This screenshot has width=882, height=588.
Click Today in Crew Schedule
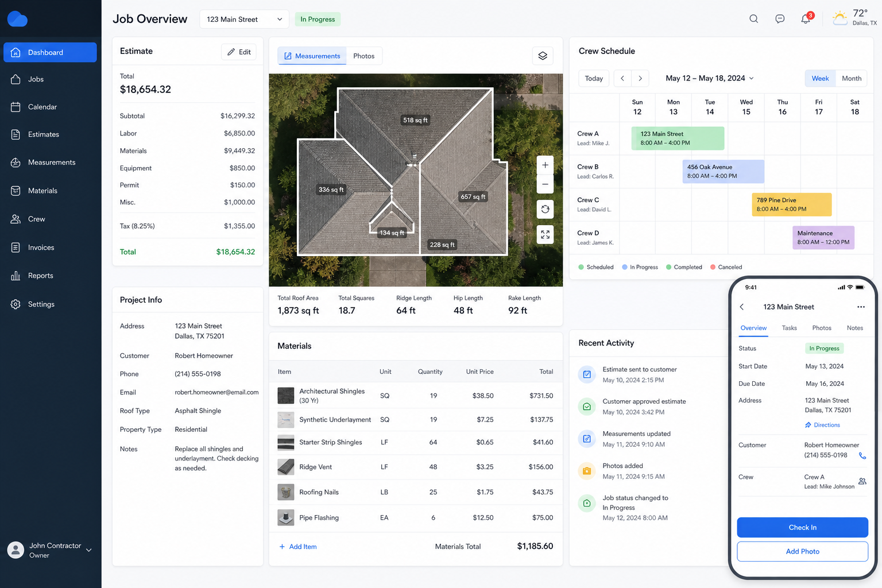coord(594,78)
